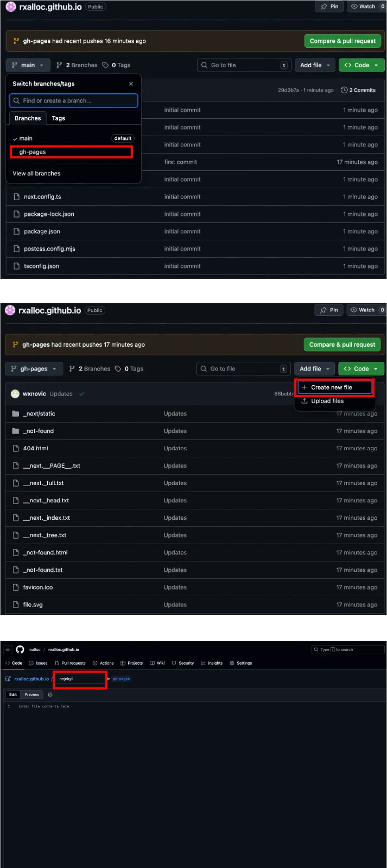This screenshot has width=387, height=868.
Task: Open the package.json file
Action: pos(42,232)
